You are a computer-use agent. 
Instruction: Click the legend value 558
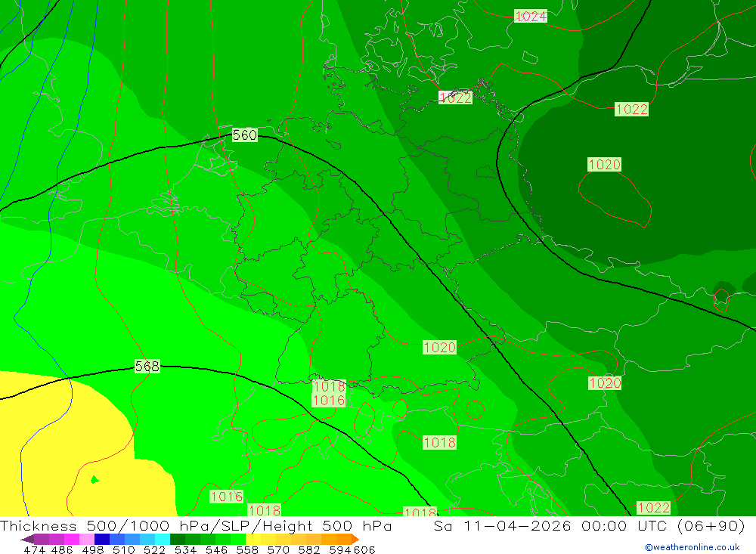click(247, 549)
